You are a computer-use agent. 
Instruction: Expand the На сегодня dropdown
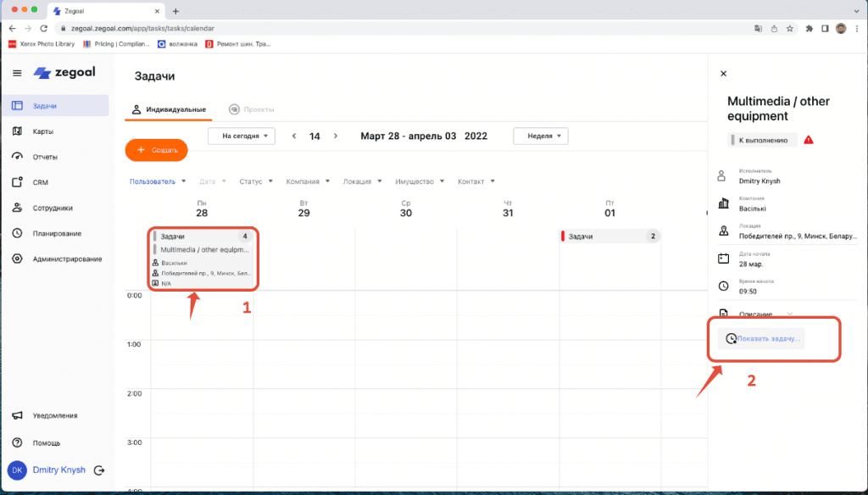click(242, 136)
